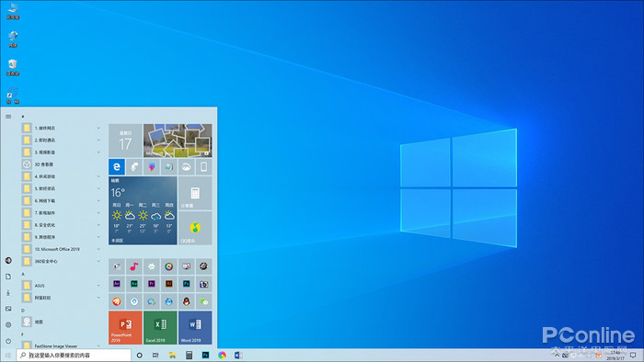Launch After Effects from the tiles
Viewport: 644px width, 362px height.
pos(117,284)
